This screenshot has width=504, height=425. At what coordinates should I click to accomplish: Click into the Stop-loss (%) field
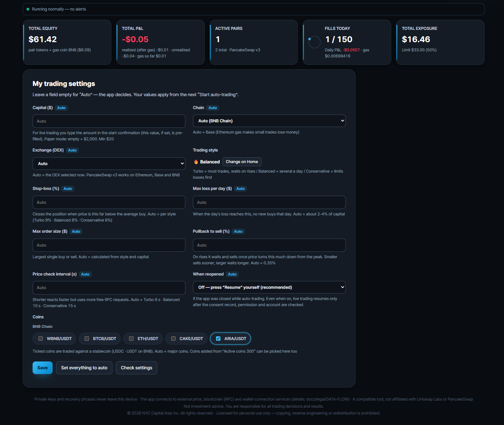[x=109, y=202]
